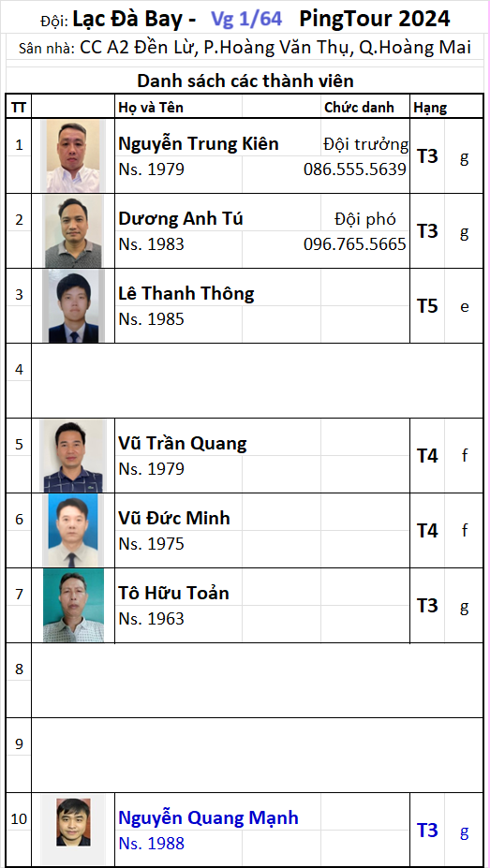Click the phone number 086.555.5639
The height and width of the screenshot is (868, 490).
355,169
